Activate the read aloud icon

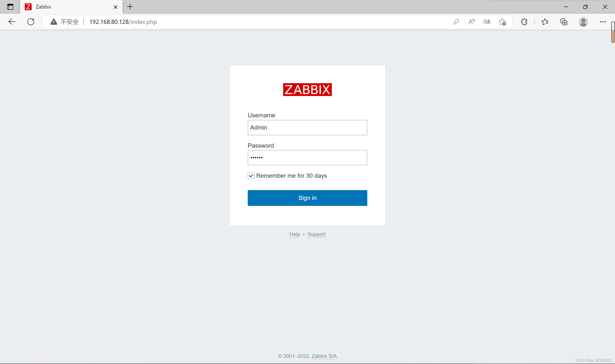[471, 22]
